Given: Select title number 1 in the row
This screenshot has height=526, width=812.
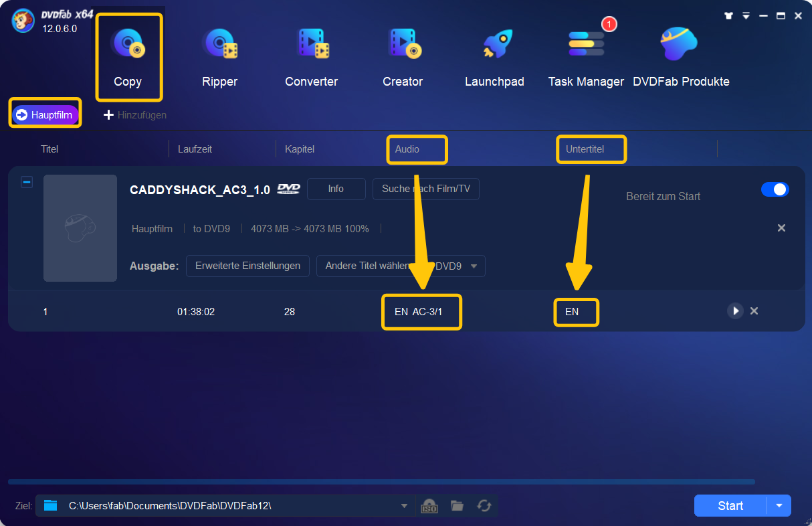Looking at the screenshot, I should [x=45, y=312].
